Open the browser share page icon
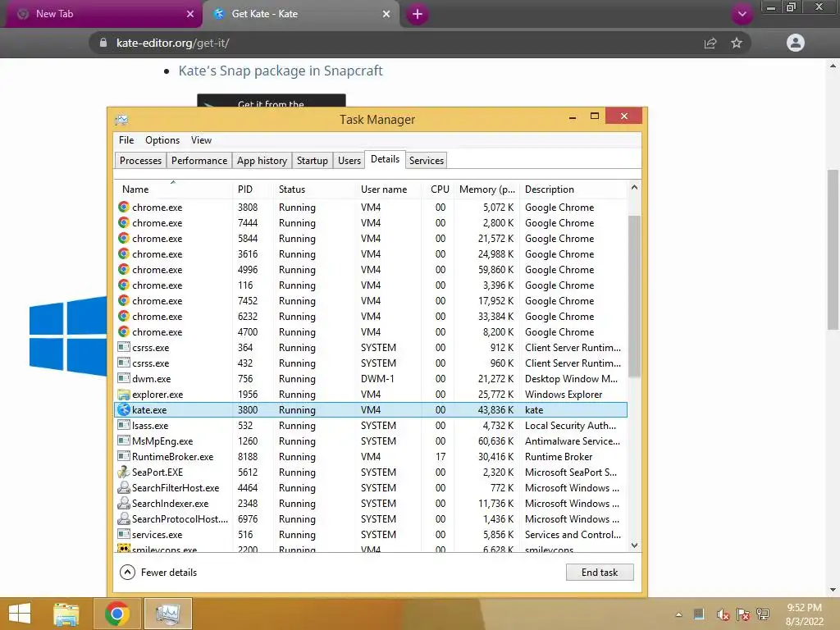This screenshot has height=630, width=840. (710, 43)
